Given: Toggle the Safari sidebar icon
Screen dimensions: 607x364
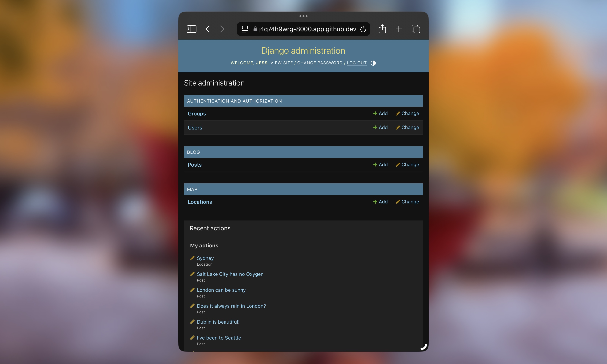Looking at the screenshot, I should click(191, 29).
